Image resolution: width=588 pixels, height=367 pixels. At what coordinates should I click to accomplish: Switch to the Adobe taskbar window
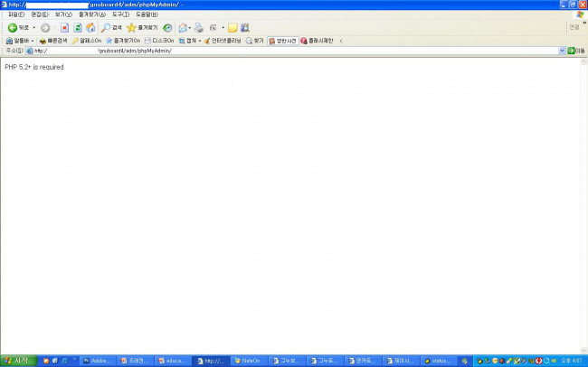(97, 361)
